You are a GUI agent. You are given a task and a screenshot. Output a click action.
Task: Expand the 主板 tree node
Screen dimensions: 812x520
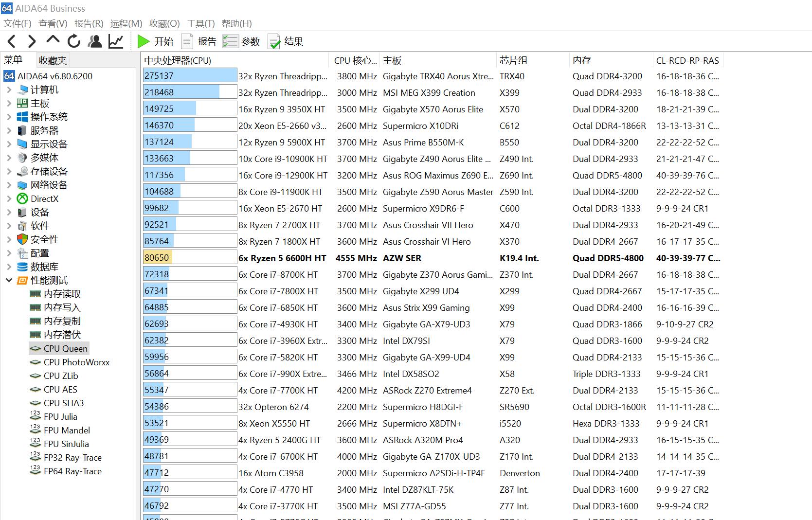tap(9, 103)
